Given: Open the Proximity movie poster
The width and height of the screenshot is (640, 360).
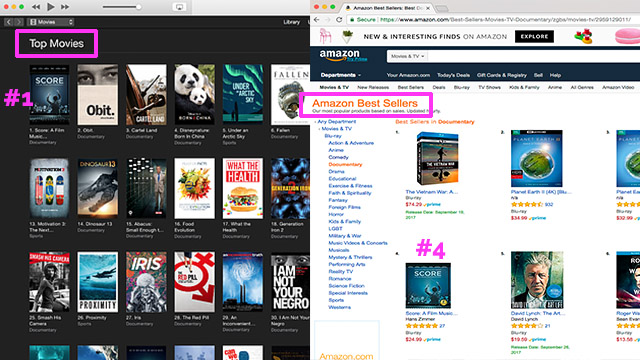Looking at the screenshot, I should (x=98, y=282).
